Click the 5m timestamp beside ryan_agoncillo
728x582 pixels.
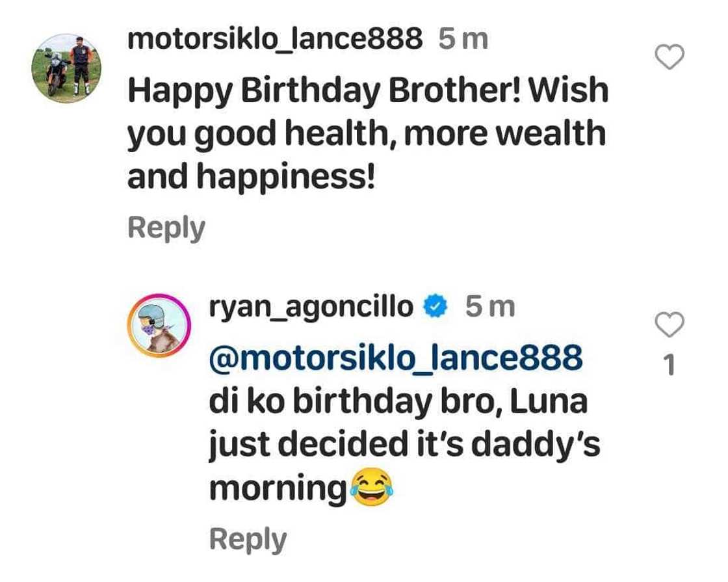point(489,307)
